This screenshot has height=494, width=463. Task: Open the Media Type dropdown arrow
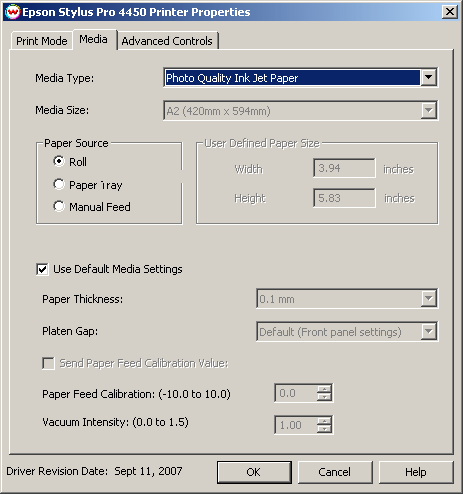[x=428, y=77]
